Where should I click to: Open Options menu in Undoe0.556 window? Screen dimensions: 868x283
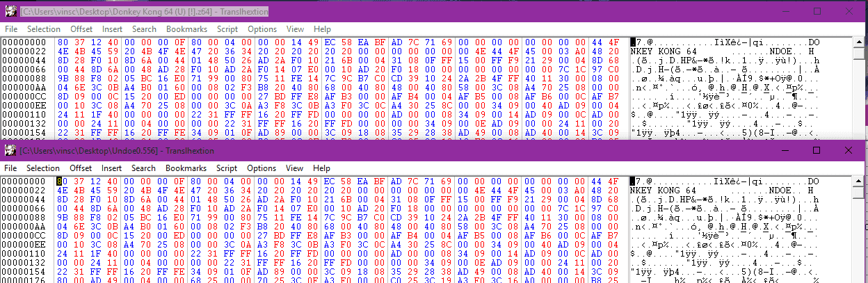click(262, 168)
